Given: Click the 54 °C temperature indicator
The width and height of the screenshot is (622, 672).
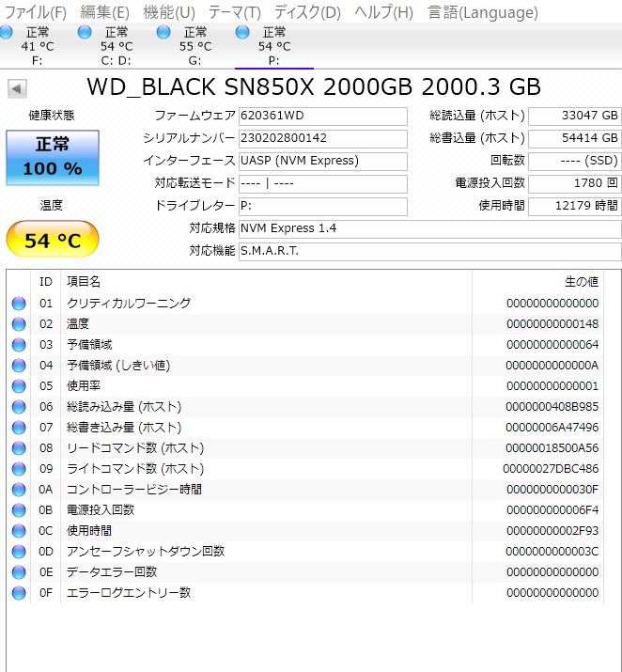Looking at the screenshot, I should pyautogui.click(x=53, y=242).
